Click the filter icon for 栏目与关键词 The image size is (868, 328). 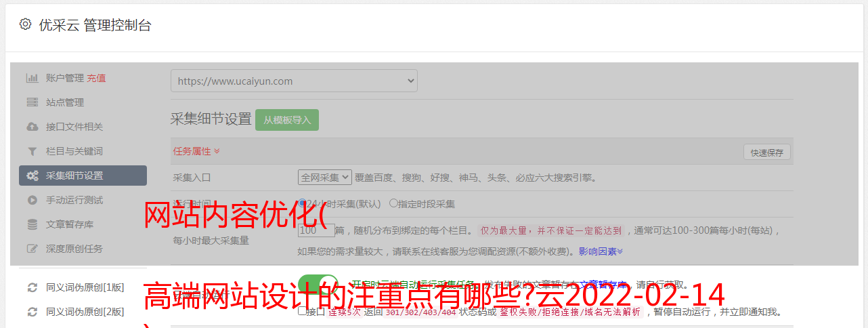point(32,151)
